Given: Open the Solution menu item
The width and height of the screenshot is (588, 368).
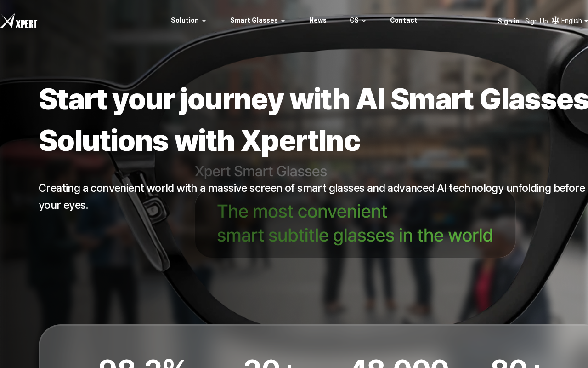Looking at the screenshot, I should click(185, 20).
